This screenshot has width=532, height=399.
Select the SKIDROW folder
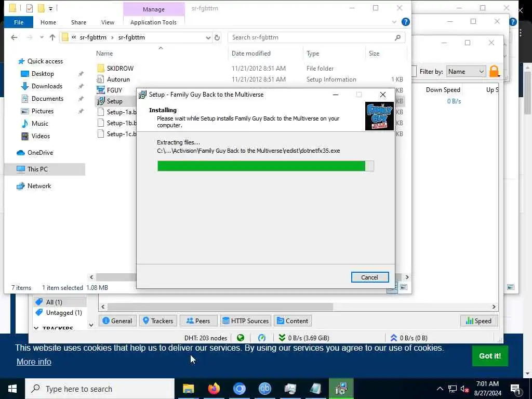120,69
